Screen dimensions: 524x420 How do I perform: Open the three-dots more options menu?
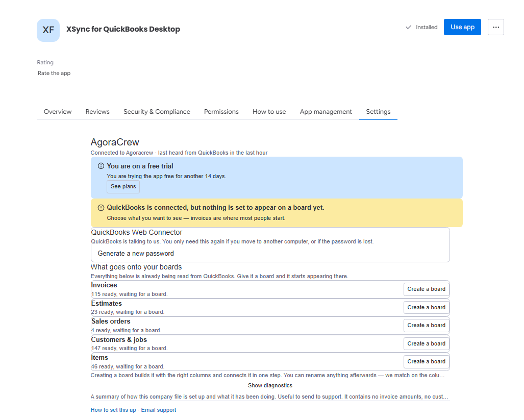(495, 27)
